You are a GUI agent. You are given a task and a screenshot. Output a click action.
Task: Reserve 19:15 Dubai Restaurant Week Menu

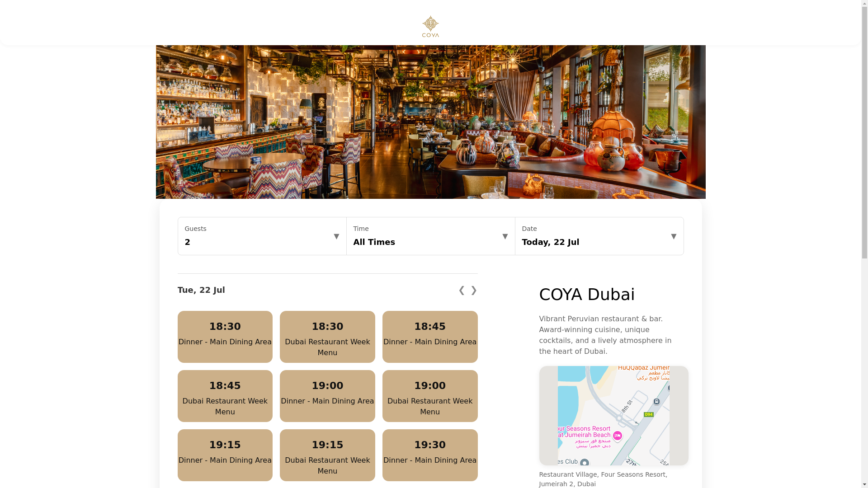327,455
